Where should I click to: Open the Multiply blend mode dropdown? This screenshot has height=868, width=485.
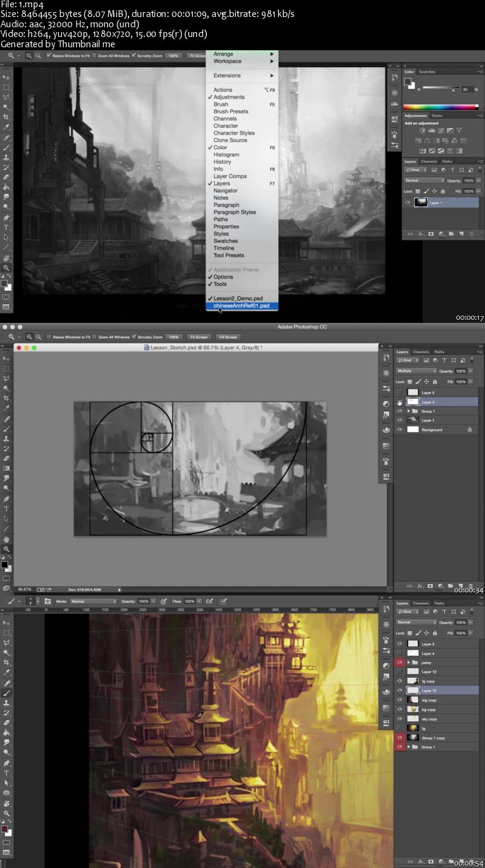(416, 371)
